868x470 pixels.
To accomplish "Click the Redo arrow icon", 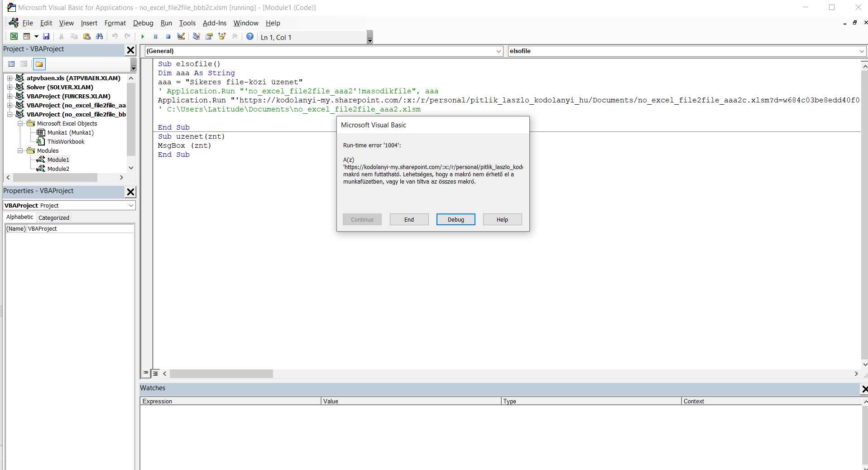I will (x=127, y=37).
